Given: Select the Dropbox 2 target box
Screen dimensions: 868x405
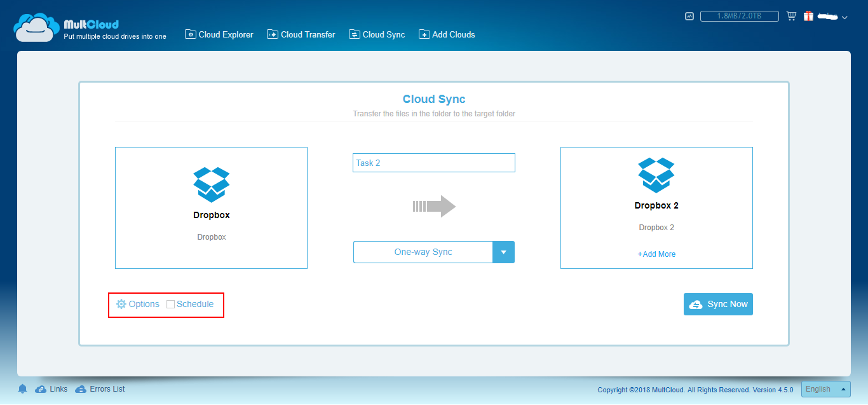Looking at the screenshot, I should (x=656, y=208).
